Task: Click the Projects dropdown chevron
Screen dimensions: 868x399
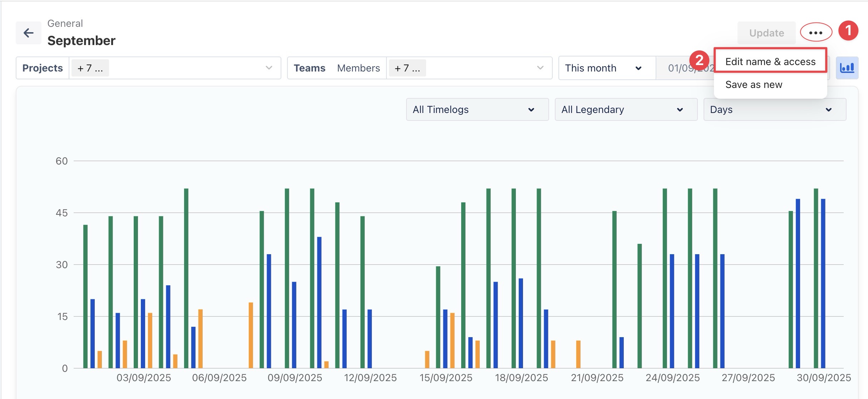Action: [269, 68]
